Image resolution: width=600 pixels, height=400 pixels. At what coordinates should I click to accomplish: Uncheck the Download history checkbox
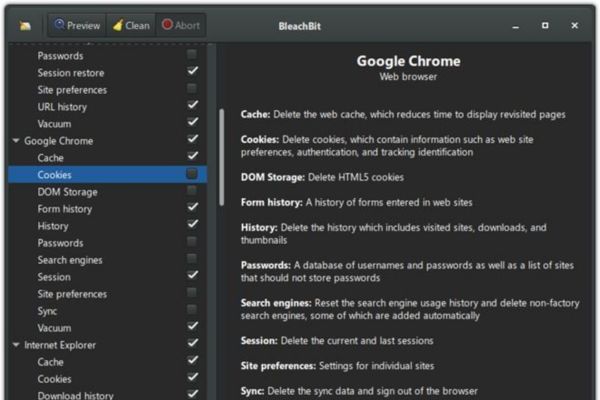tap(192, 393)
